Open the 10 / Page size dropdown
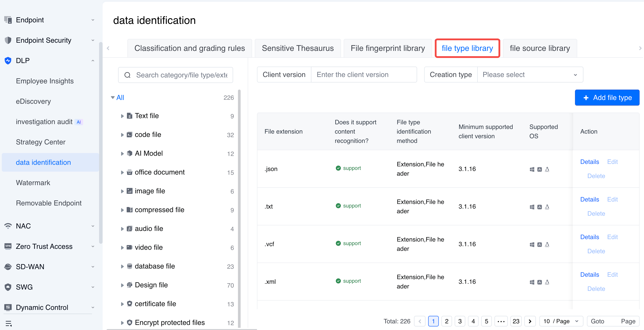Screen dimensions: 644x330 tap(561, 321)
